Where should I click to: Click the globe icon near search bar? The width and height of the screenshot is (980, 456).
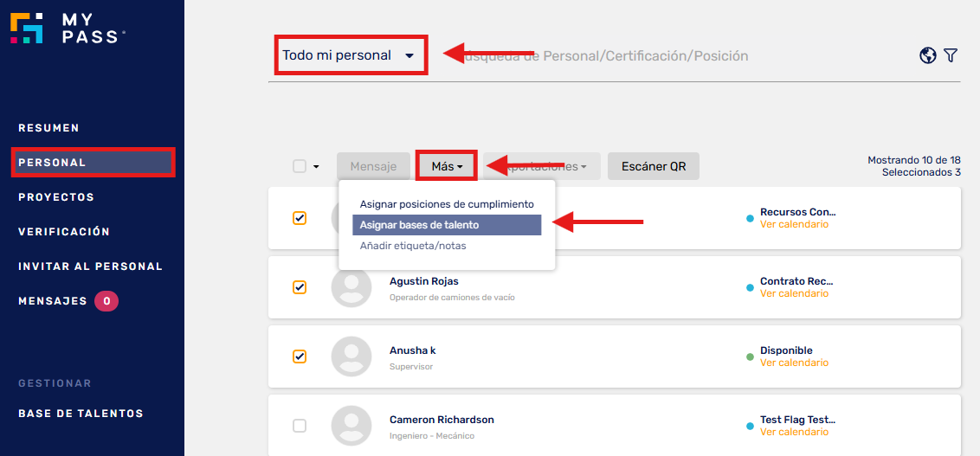927,55
